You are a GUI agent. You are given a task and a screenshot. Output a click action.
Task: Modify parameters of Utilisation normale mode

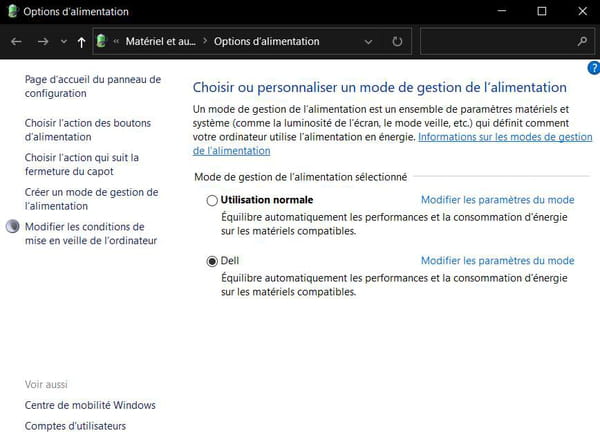click(497, 200)
